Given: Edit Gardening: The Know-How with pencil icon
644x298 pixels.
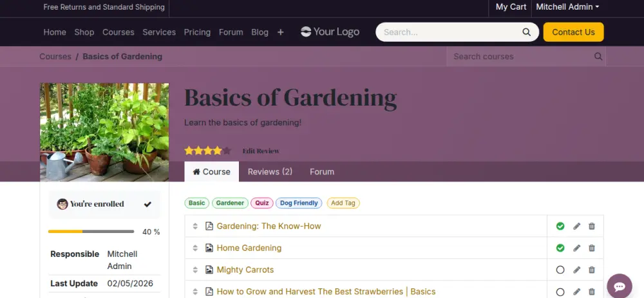Looking at the screenshot, I should [x=576, y=226].
